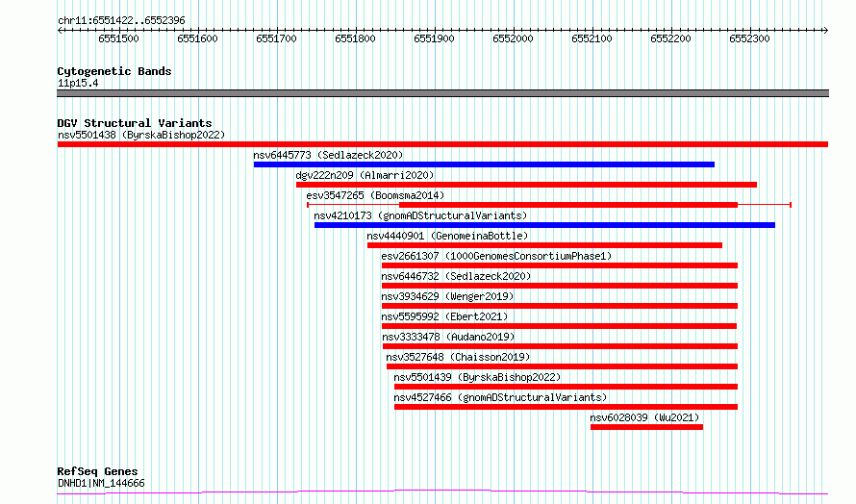Click ruler position 6552200
The width and height of the screenshot is (856, 504).
coord(670,38)
